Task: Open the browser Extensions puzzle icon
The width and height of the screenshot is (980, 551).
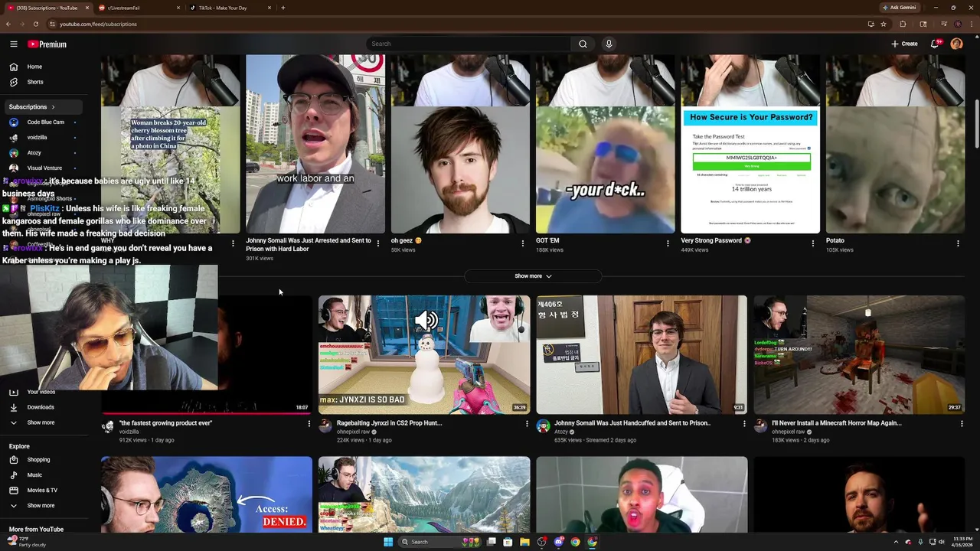Action: click(903, 24)
